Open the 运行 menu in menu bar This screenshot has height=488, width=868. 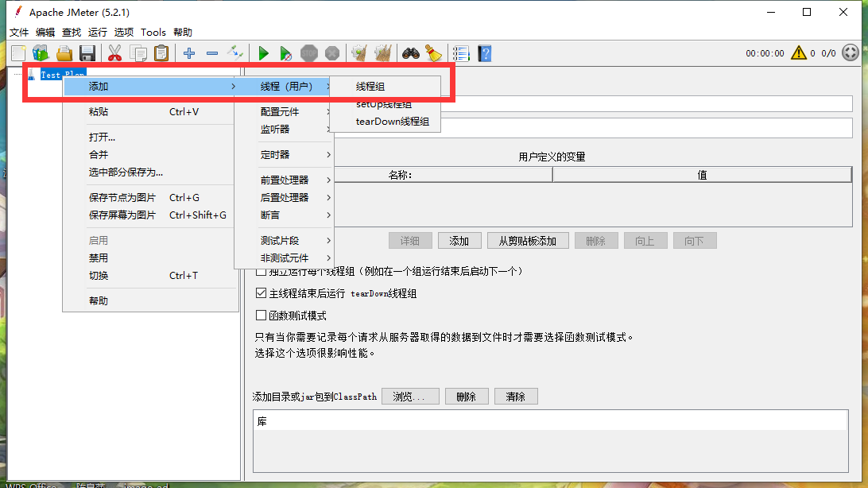98,33
